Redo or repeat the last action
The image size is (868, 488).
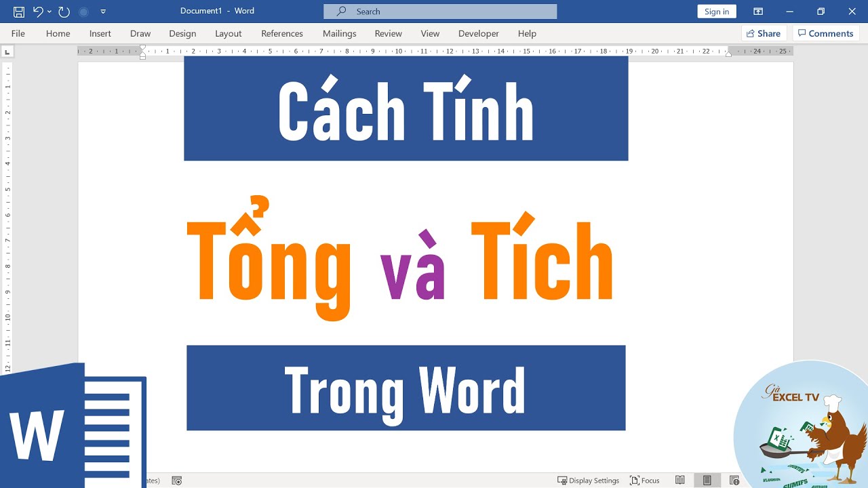[x=64, y=12]
